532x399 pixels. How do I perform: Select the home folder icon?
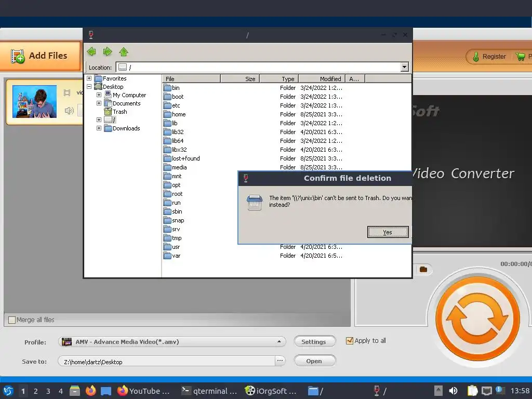[167, 114]
